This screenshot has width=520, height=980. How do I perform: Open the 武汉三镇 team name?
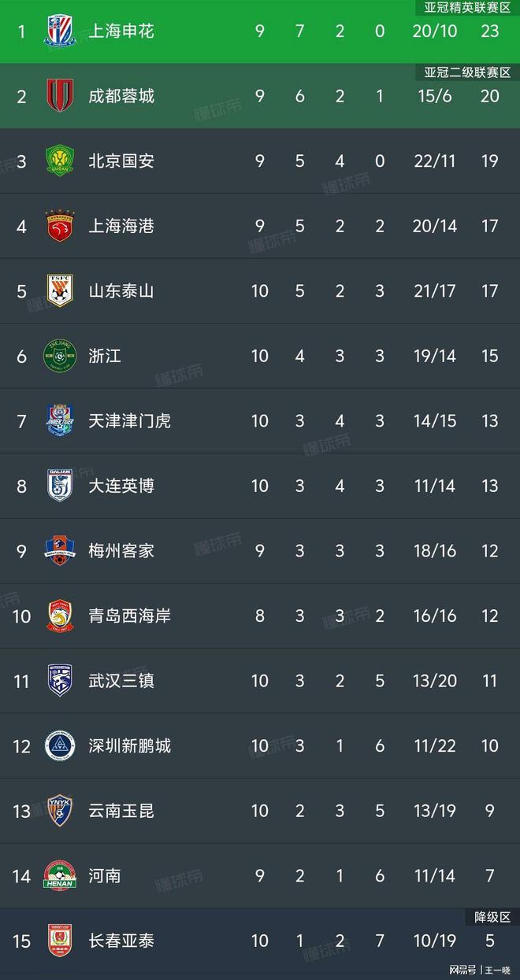[x=121, y=681]
